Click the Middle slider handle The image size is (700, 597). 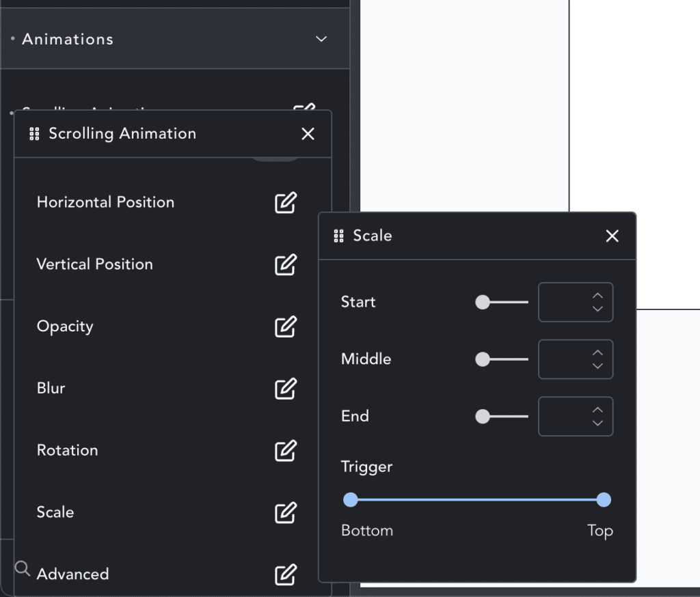click(x=483, y=359)
